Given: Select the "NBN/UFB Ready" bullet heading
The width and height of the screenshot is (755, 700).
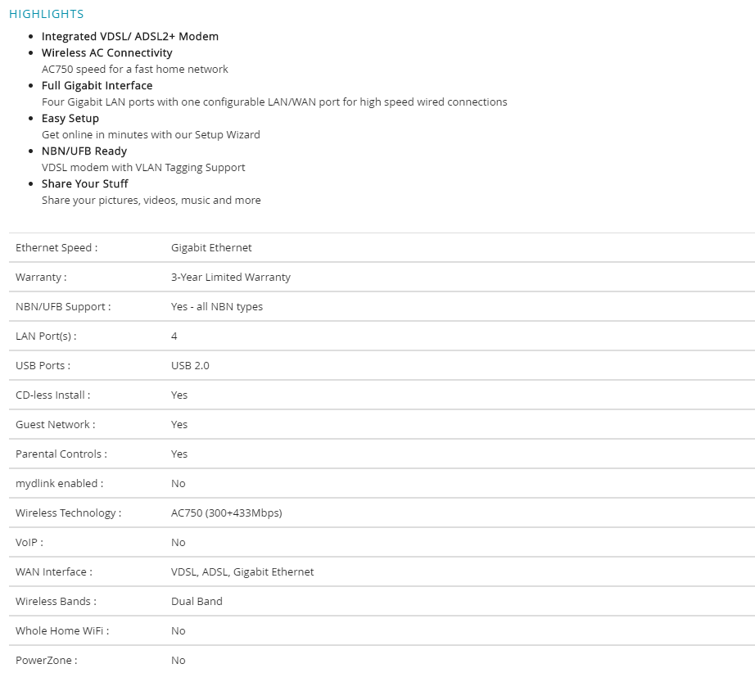Looking at the screenshot, I should [84, 151].
